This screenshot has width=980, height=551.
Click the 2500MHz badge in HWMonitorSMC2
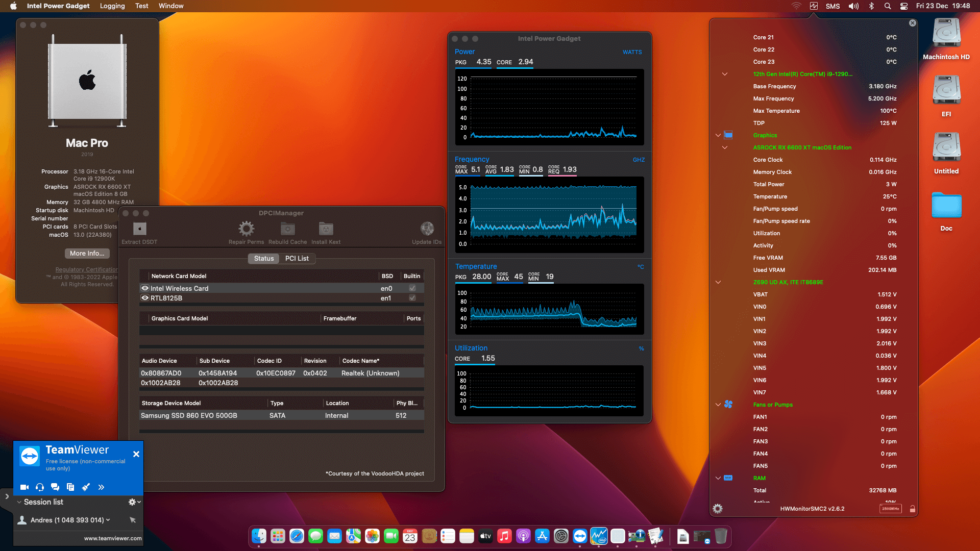891,509
